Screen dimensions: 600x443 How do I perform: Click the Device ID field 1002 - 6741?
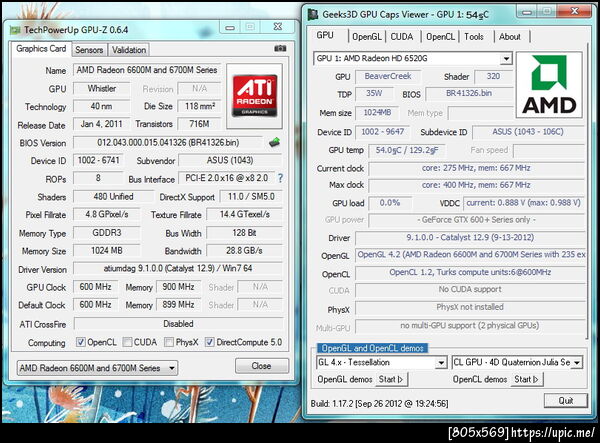(x=99, y=160)
